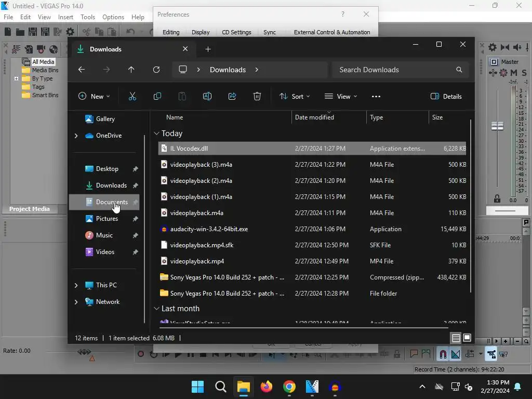
Task: Toggle the Master fader channel lock icon
Action: point(497,199)
